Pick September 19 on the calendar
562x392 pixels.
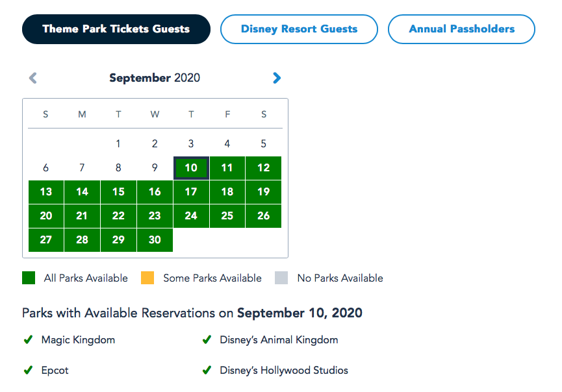coord(263,192)
